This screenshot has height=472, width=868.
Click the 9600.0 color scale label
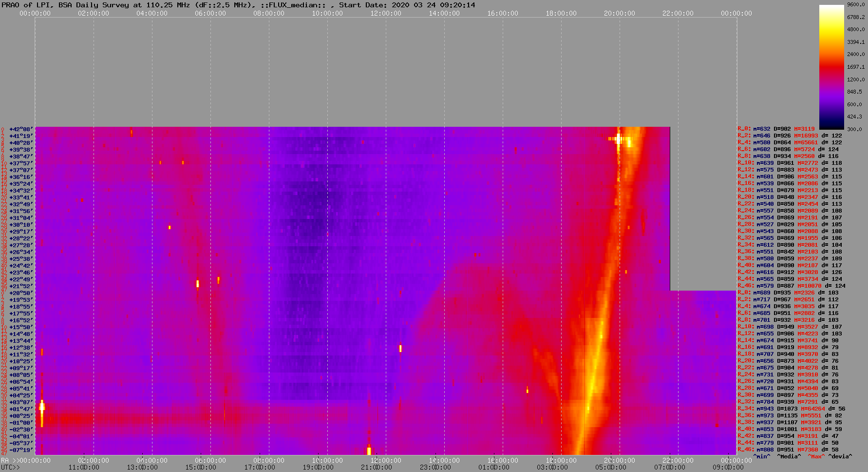[856, 4]
